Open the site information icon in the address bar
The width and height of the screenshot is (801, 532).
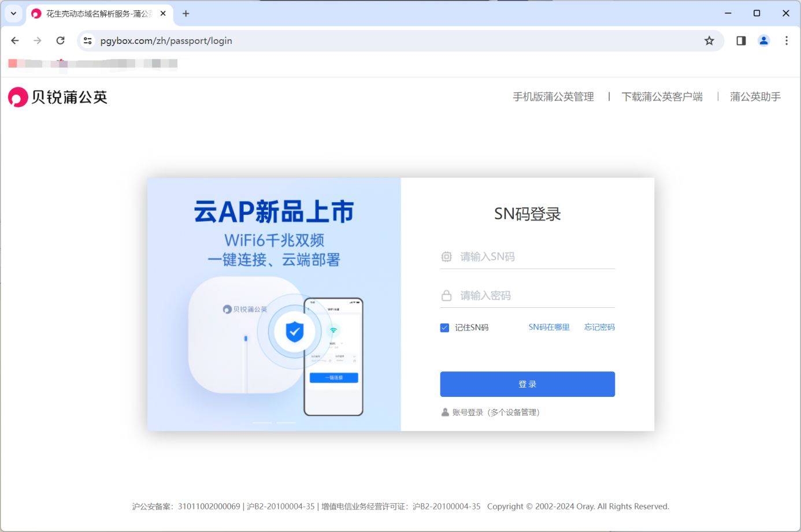coord(88,40)
